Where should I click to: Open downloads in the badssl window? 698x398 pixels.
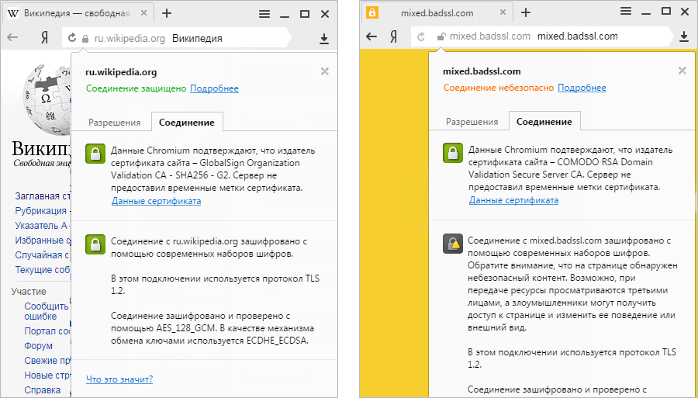tap(684, 37)
